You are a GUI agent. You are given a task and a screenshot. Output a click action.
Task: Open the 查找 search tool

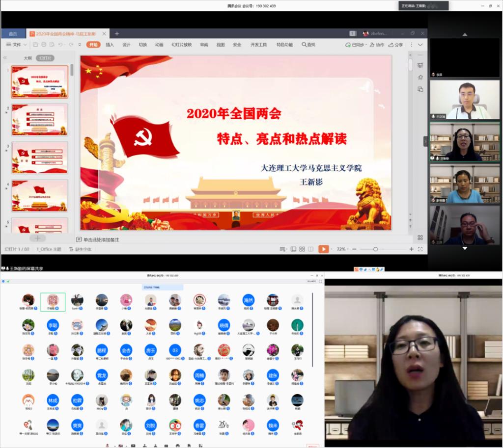(x=308, y=45)
